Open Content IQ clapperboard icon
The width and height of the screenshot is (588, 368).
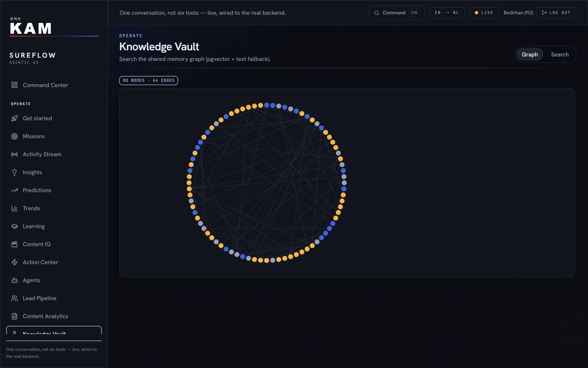tap(14, 244)
